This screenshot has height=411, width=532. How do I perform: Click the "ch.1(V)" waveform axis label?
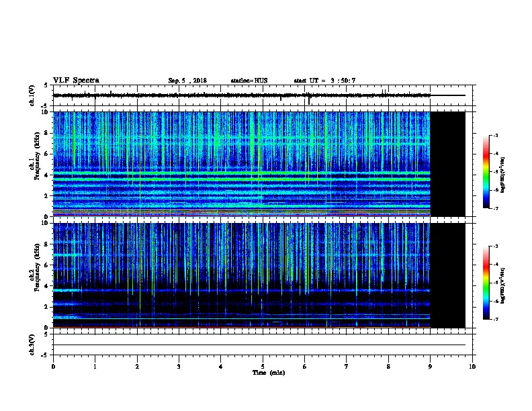pyautogui.click(x=32, y=95)
